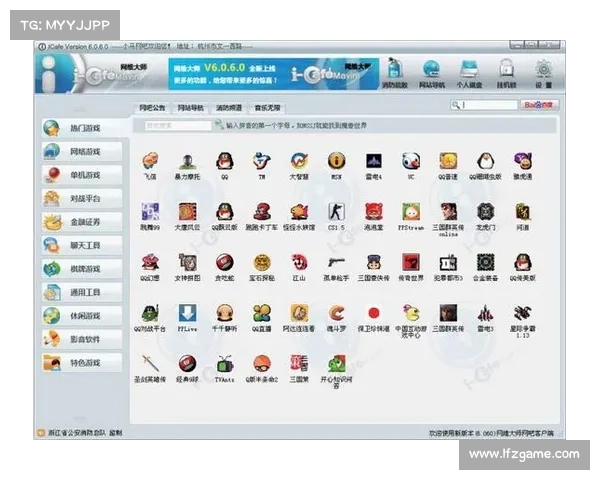
Task: Launch the 问道 game icon
Action: click(x=523, y=212)
